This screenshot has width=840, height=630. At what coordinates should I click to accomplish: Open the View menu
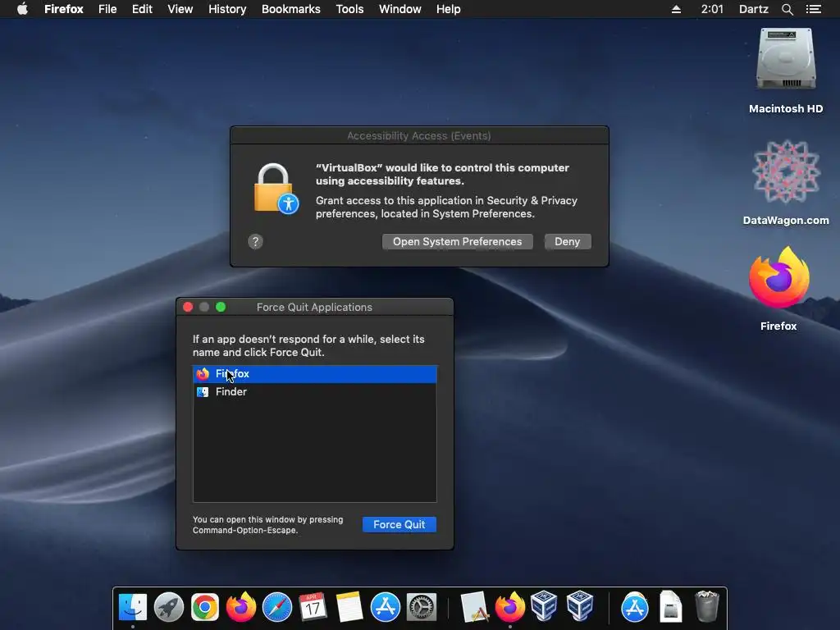tap(180, 9)
